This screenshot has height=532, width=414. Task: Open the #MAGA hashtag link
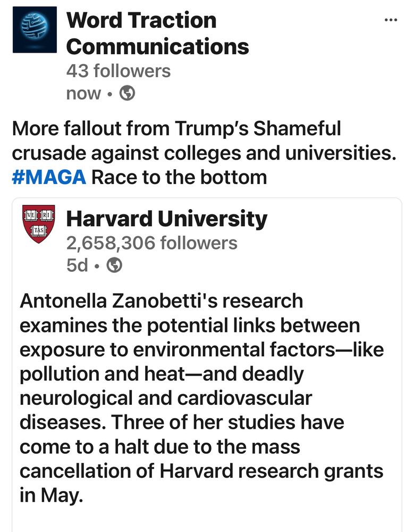click(49, 178)
